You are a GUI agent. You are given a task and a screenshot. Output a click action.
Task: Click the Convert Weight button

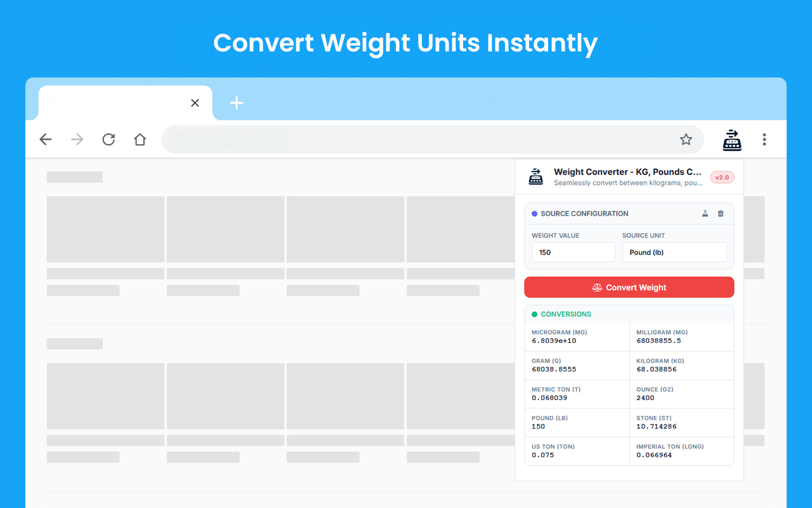pos(629,287)
